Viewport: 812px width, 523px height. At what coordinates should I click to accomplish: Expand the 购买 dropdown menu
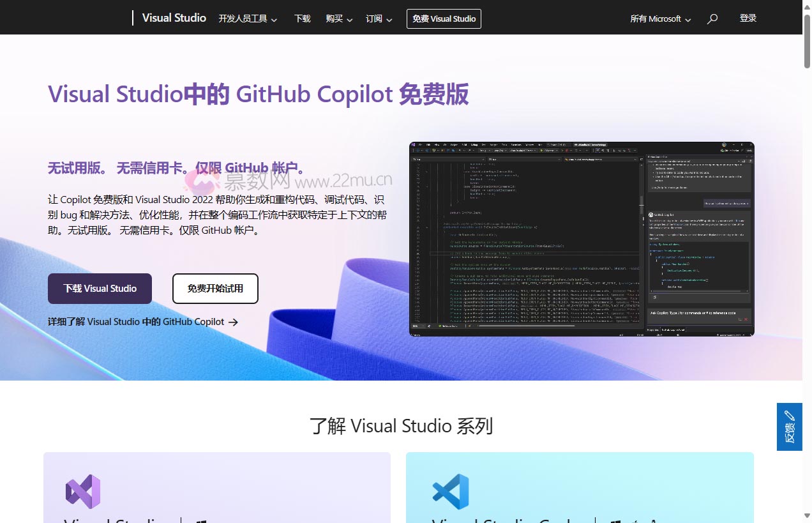(x=338, y=19)
